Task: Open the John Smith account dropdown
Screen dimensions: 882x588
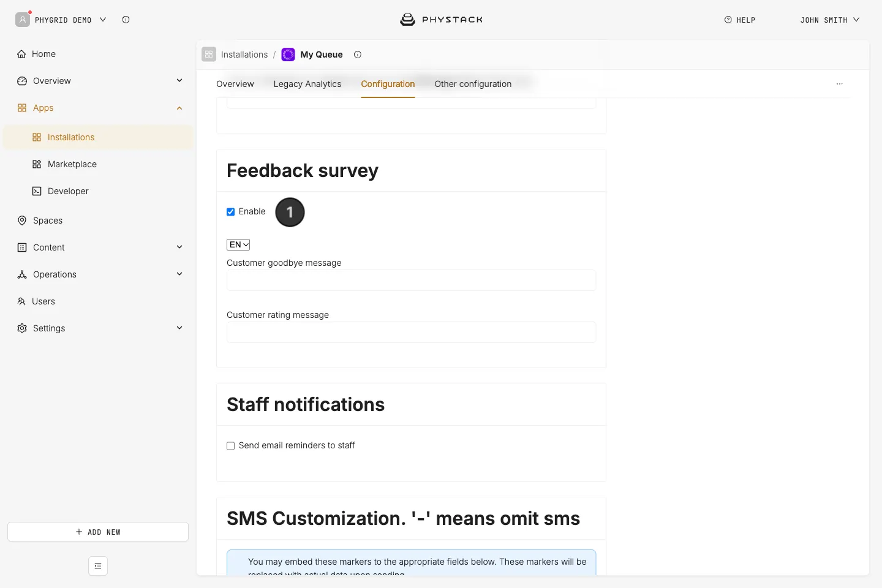Action: tap(830, 20)
